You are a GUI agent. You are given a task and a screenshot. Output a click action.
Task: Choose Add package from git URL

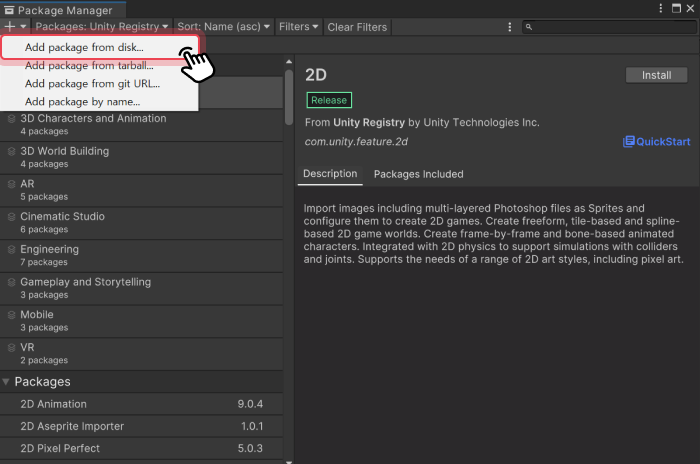(92, 84)
